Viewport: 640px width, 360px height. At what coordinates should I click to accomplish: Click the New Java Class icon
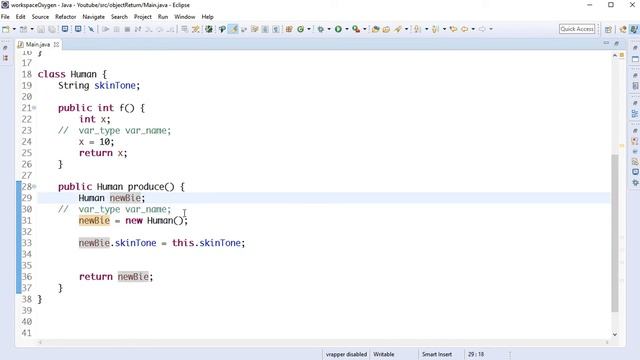pos(301,29)
